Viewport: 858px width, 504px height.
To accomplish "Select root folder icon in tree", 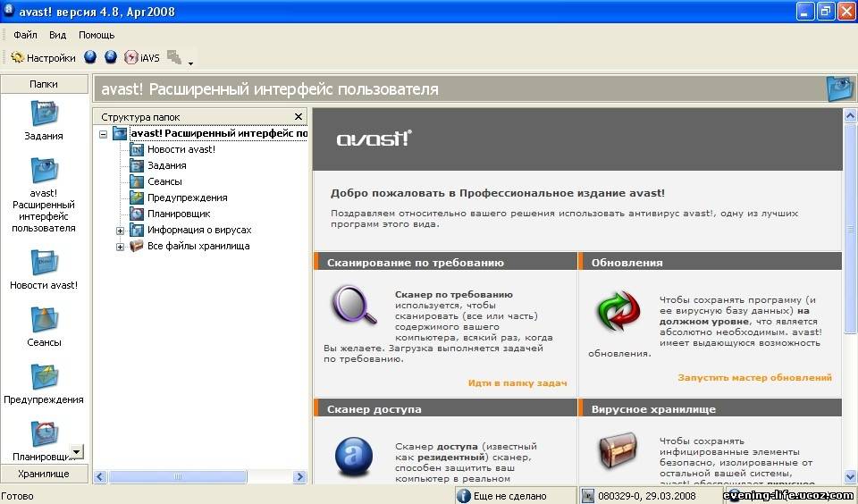I will tap(120, 133).
